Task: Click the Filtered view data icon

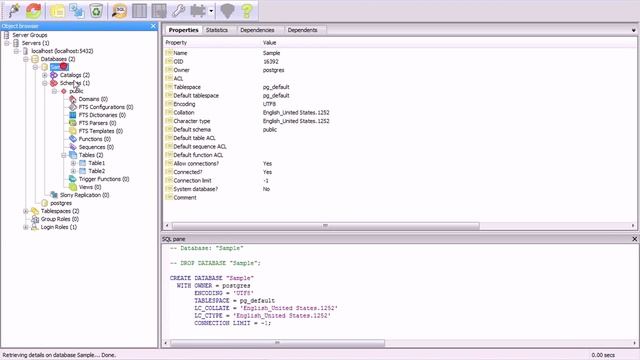Action: (159, 11)
